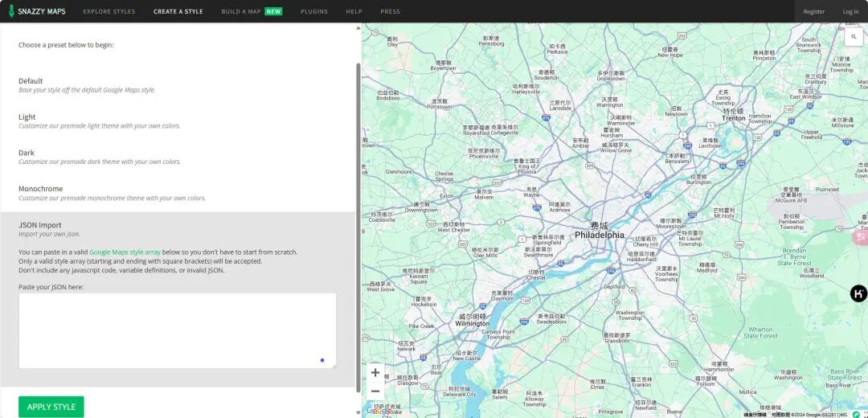Screen dimensions: 868x418
Task: Focus the Paste your JSON text area
Action: tap(177, 330)
